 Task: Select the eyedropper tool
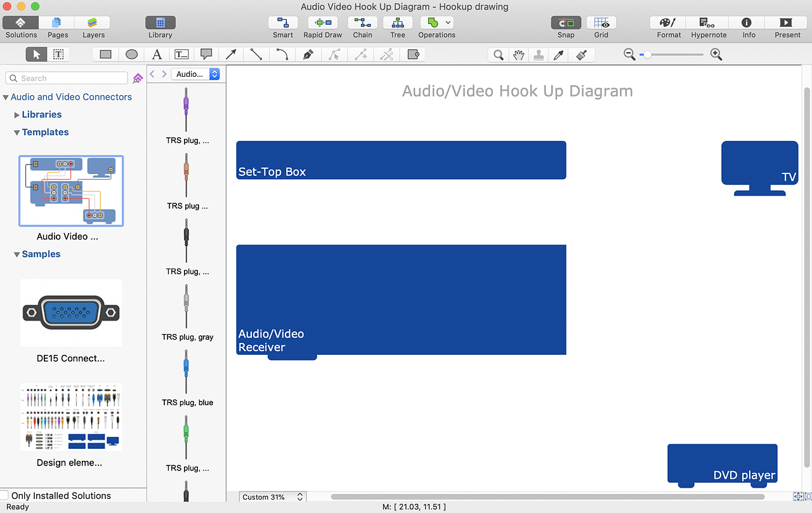coord(559,55)
